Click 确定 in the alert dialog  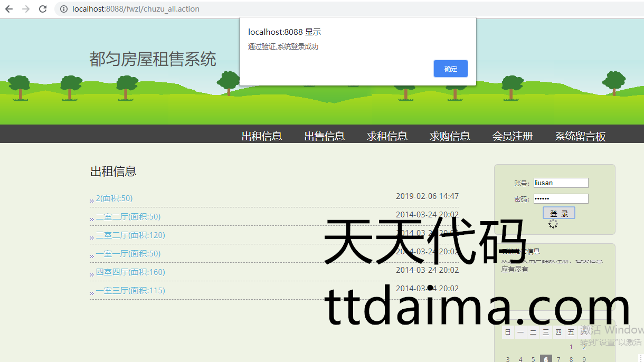(450, 69)
